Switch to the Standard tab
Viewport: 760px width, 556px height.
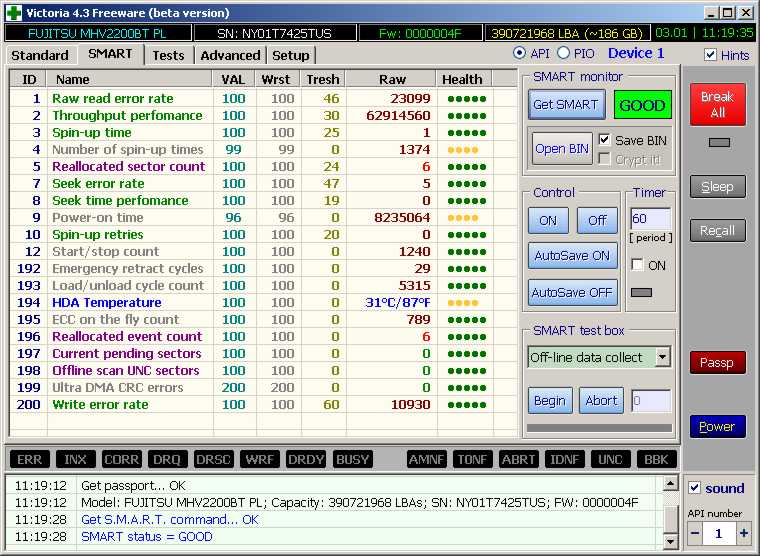click(x=40, y=55)
